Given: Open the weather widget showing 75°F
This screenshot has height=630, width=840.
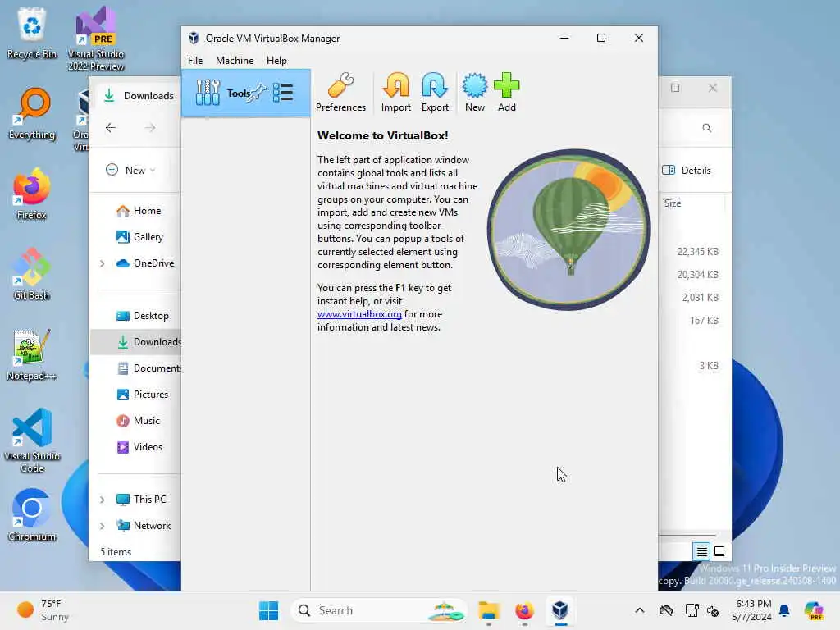Looking at the screenshot, I should [x=43, y=610].
